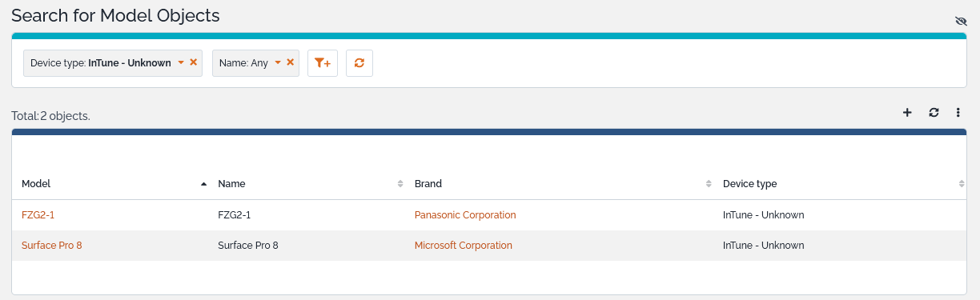
Task: Open the FZG2-1 model link
Action: click(x=38, y=215)
